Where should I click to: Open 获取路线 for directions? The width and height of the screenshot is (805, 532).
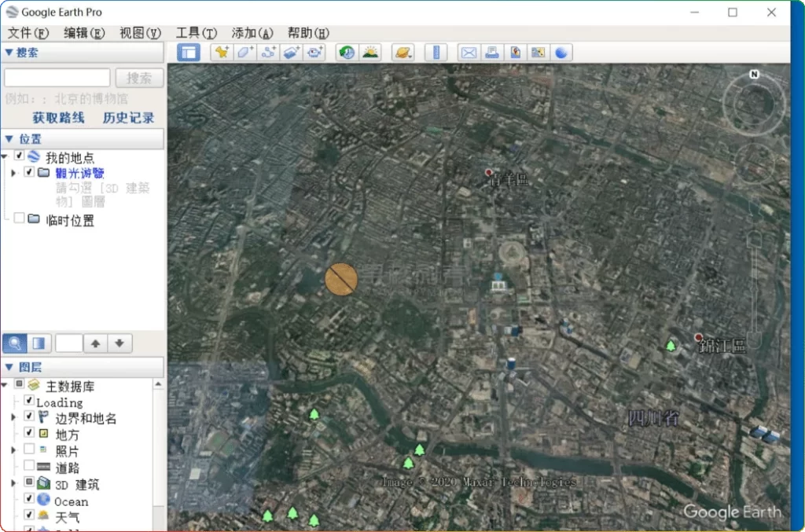click(x=57, y=116)
